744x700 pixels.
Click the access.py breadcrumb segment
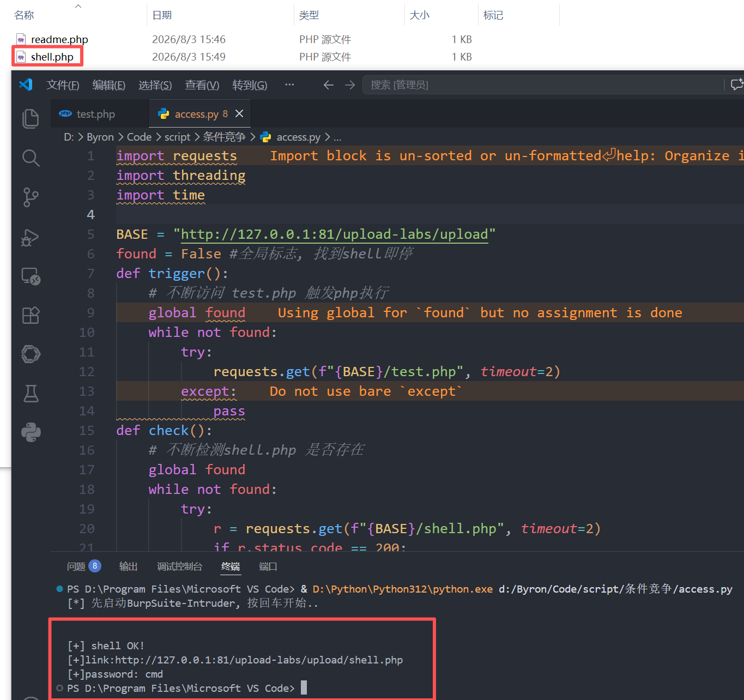click(298, 137)
